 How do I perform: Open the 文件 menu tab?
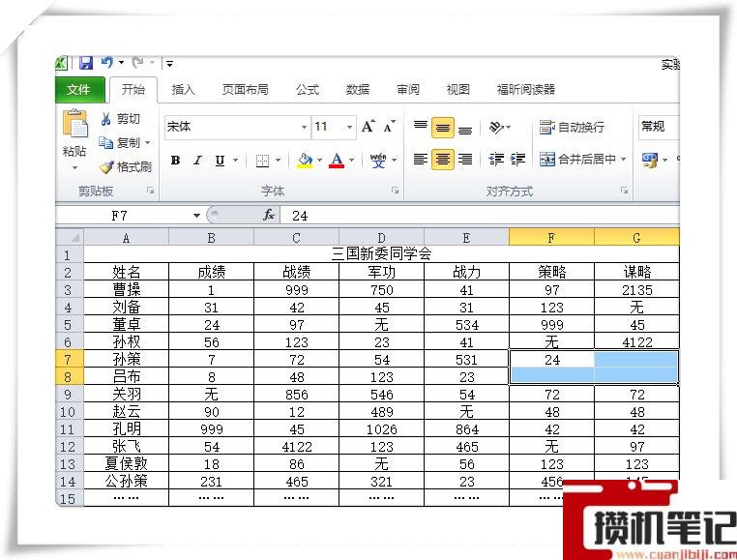[x=78, y=89]
